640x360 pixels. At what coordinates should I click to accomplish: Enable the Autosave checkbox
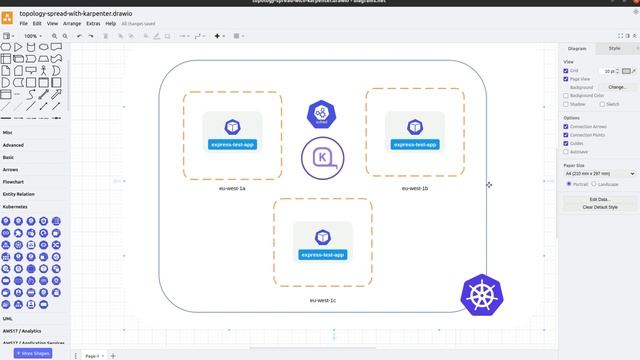566,152
